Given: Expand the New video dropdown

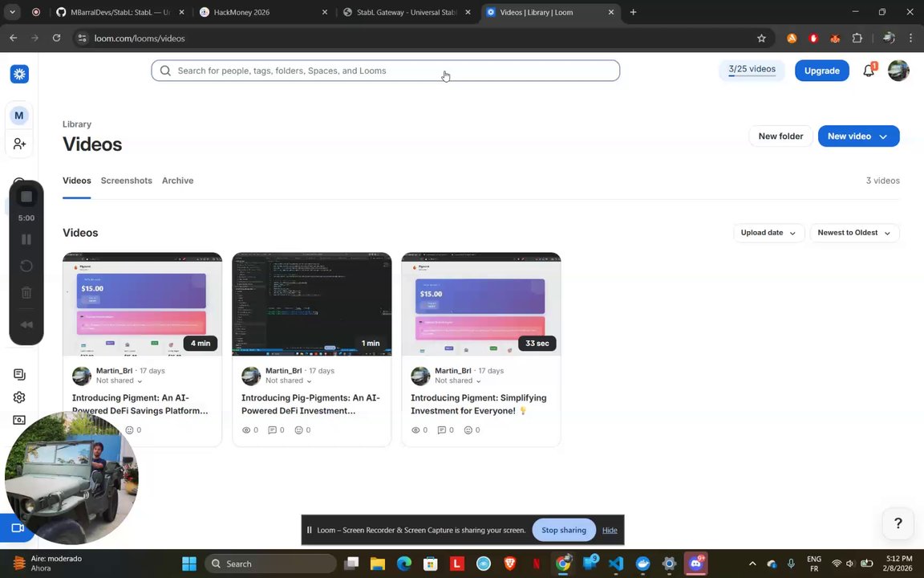Looking at the screenshot, I should [x=883, y=136].
